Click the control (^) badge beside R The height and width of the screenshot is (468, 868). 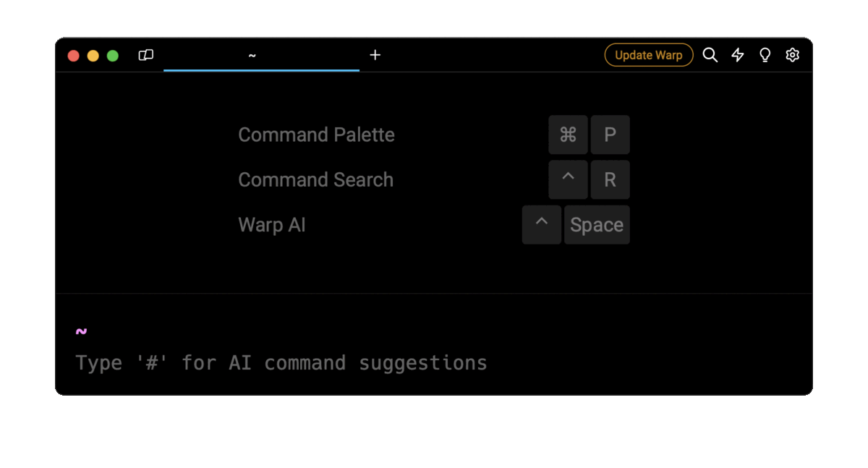click(568, 179)
